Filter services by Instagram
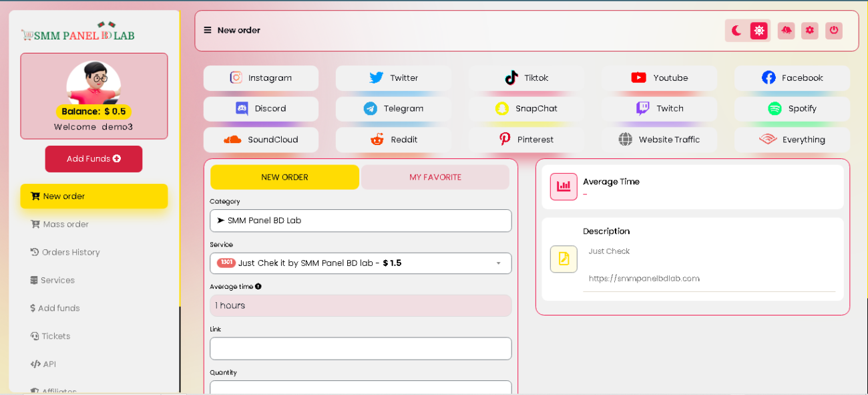This screenshot has width=868, height=395. [x=261, y=78]
